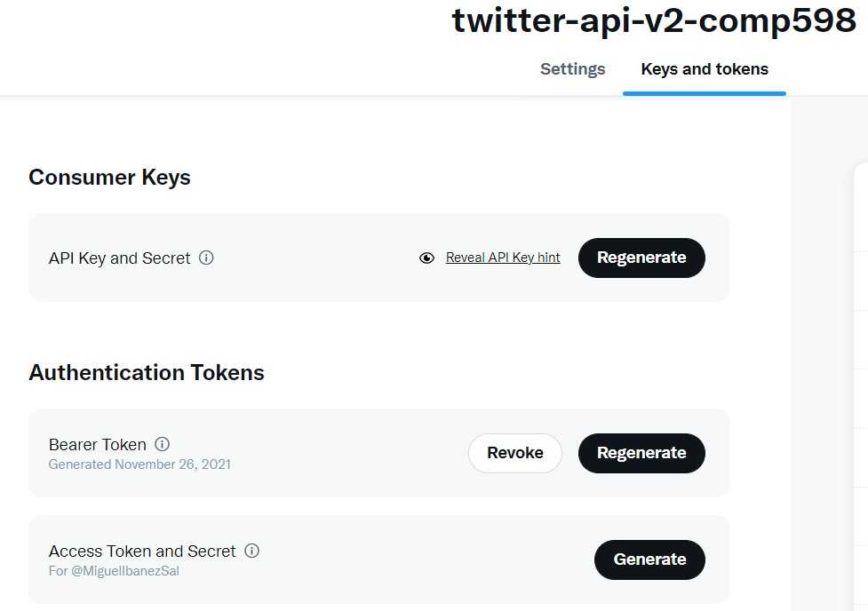The image size is (868, 611).
Task: Click the API Key and Secret label
Action: pyautogui.click(x=120, y=258)
